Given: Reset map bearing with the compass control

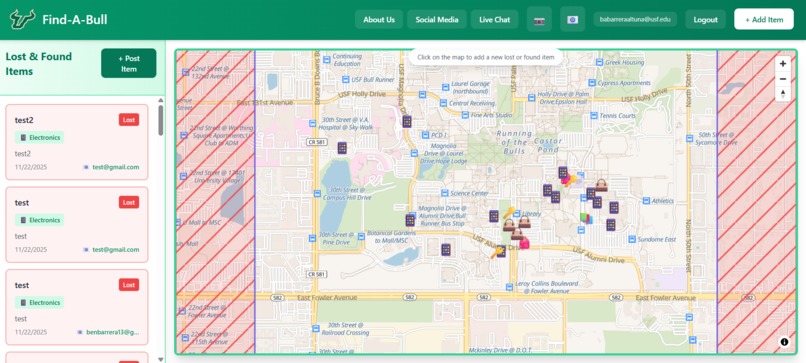Looking at the screenshot, I should click(783, 94).
